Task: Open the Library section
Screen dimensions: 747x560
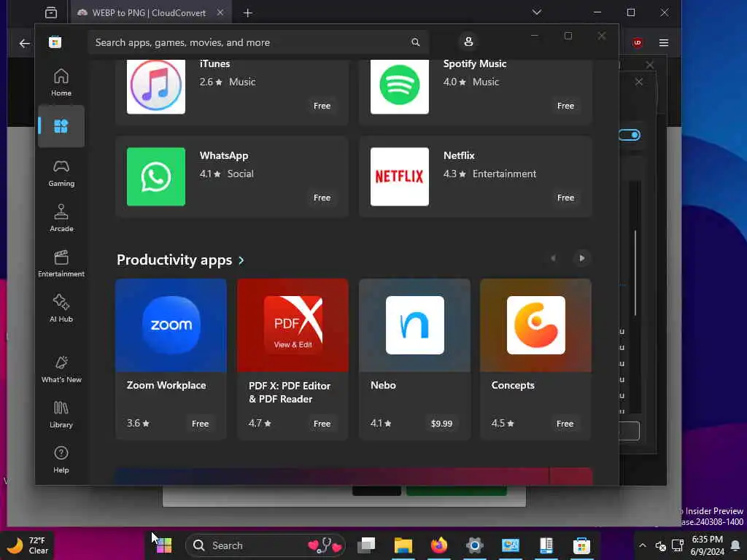Action: tap(61, 414)
